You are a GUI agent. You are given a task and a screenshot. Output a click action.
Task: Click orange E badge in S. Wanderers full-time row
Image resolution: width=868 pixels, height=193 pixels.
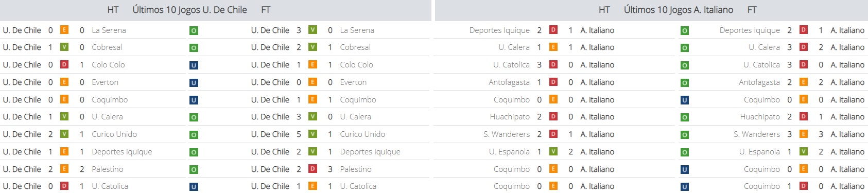804,134
